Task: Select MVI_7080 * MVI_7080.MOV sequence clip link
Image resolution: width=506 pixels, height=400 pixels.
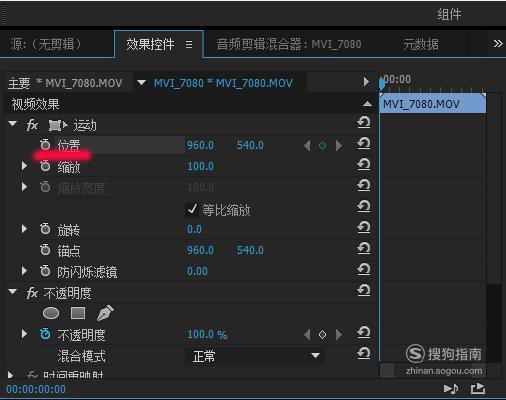Action: [x=223, y=83]
